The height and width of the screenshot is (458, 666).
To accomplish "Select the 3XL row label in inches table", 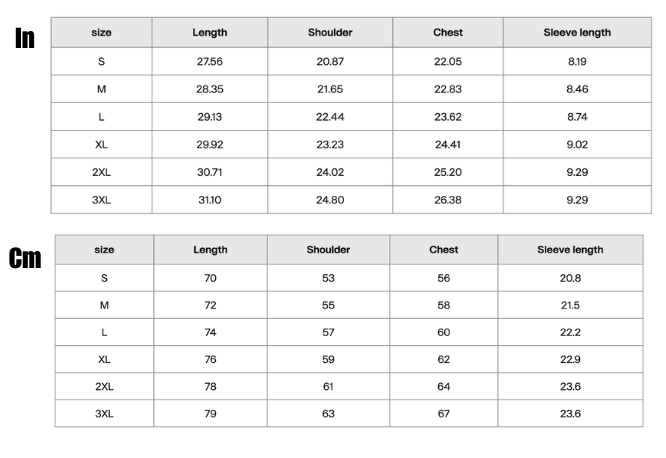I will coord(102,200).
